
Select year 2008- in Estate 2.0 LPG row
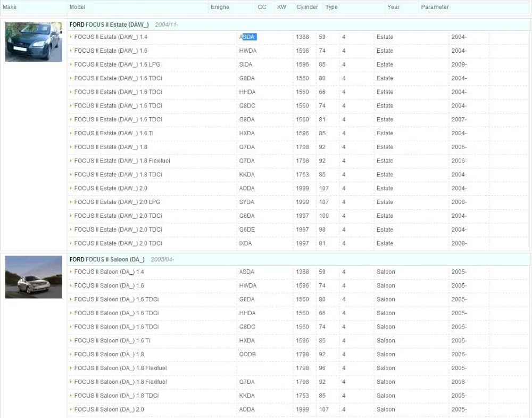459,202
